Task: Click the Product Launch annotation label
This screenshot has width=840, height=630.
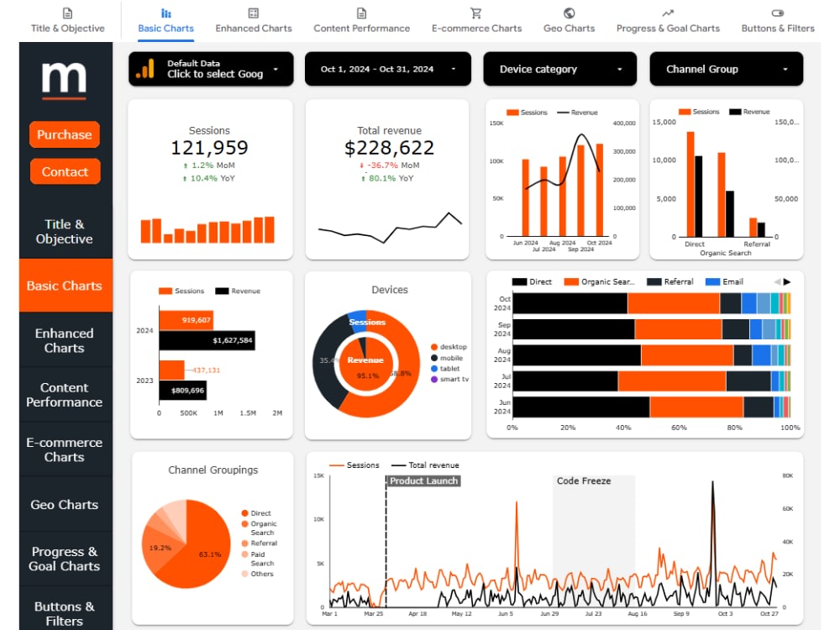Action: coord(423,481)
